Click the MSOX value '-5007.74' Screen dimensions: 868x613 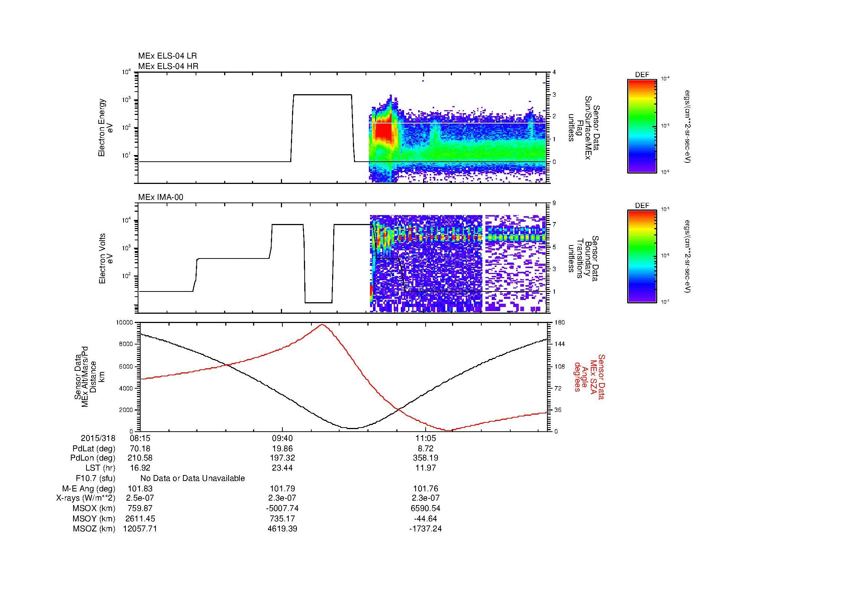click(282, 509)
